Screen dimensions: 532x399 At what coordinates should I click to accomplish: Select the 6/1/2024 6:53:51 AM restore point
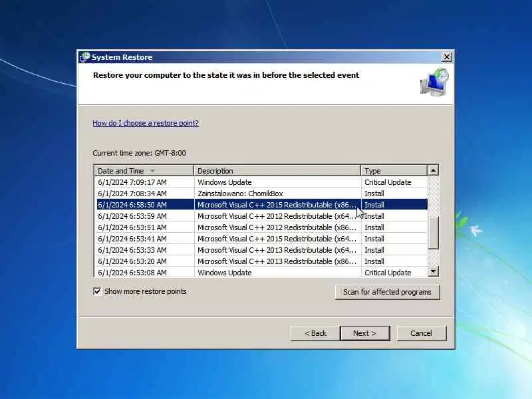(261, 227)
